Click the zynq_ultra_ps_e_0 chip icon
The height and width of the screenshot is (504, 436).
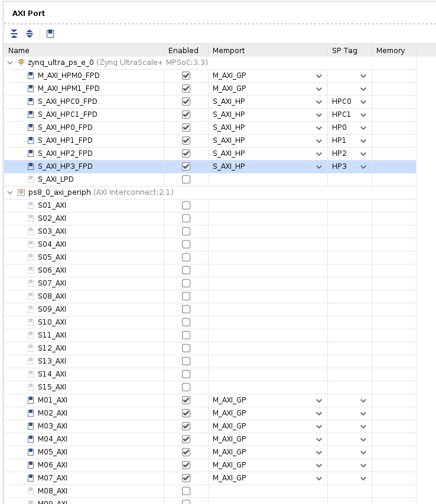[21, 62]
